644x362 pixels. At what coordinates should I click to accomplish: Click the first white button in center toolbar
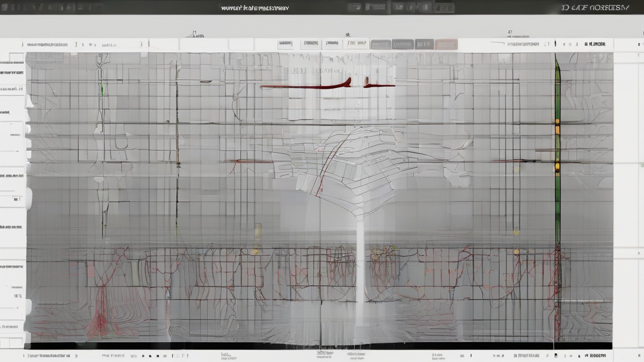click(286, 44)
